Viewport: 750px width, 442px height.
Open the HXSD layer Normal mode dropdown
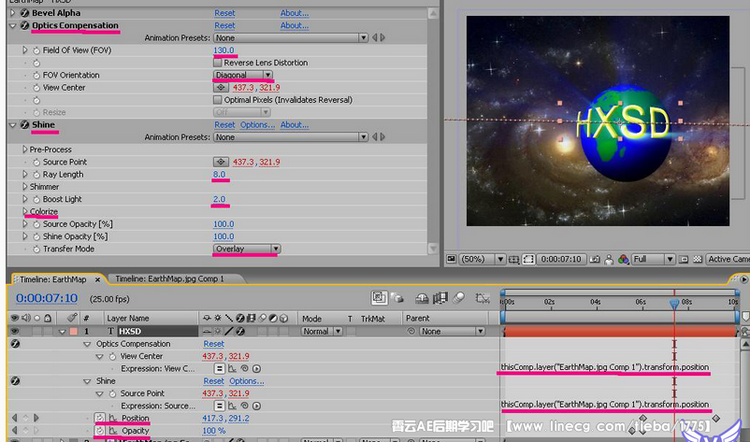coord(322,331)
